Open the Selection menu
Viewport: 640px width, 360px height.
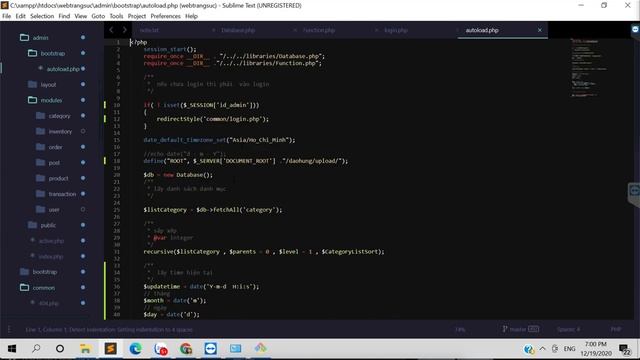click(x=42, y=16)
